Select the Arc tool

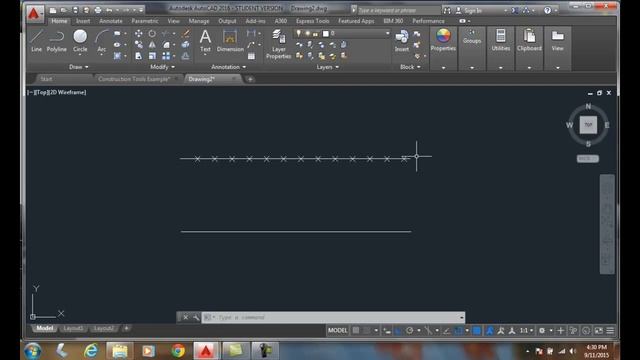tap(101, 41)
